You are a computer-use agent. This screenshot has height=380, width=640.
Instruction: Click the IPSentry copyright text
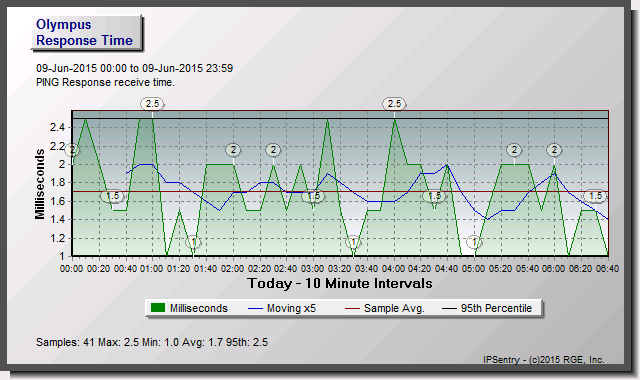pos(544,360)
